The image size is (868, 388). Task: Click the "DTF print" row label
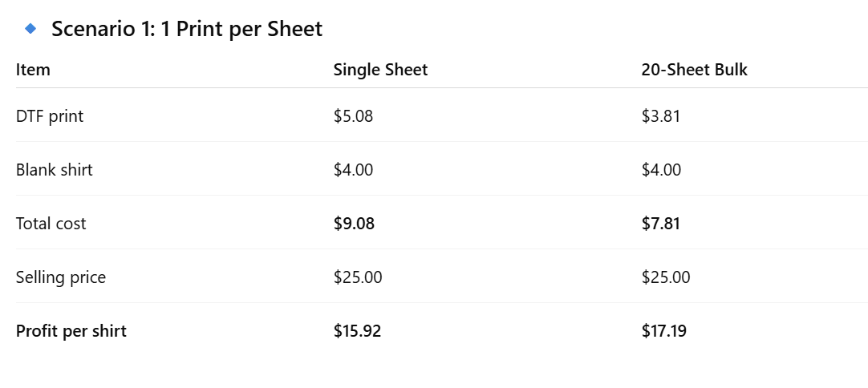50,116
